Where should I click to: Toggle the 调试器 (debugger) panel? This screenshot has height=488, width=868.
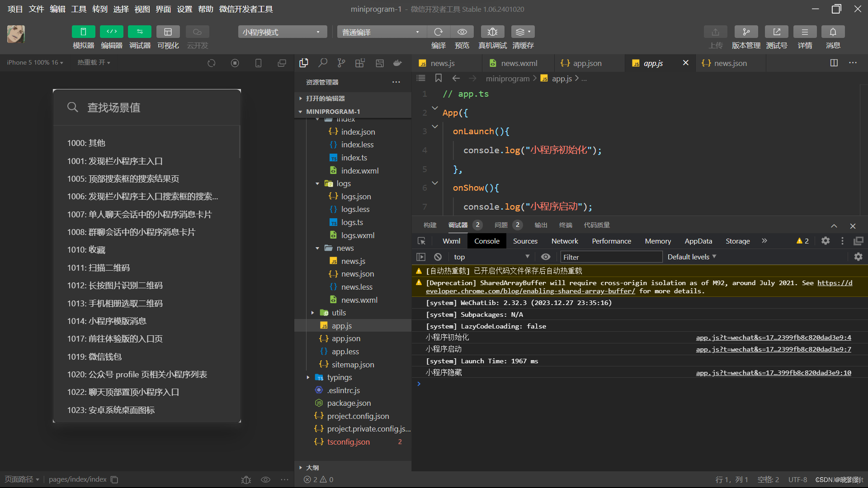tap(140, 32)
